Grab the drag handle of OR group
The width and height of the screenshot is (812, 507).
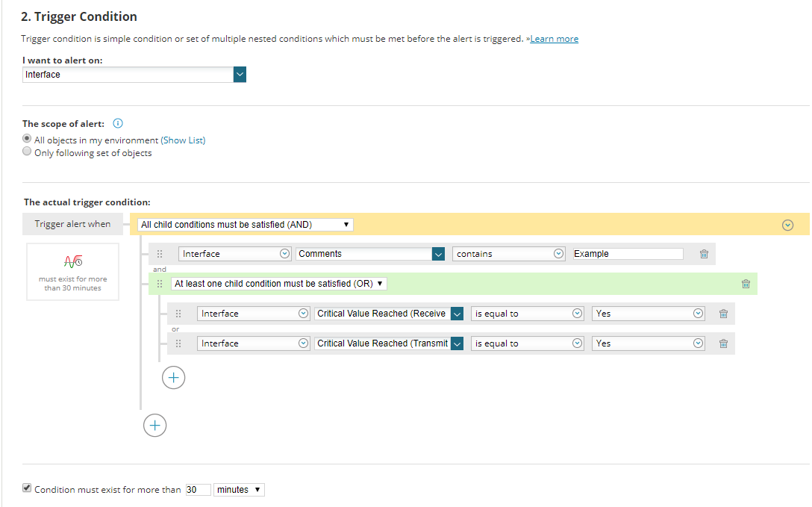(x=160, y=284)
